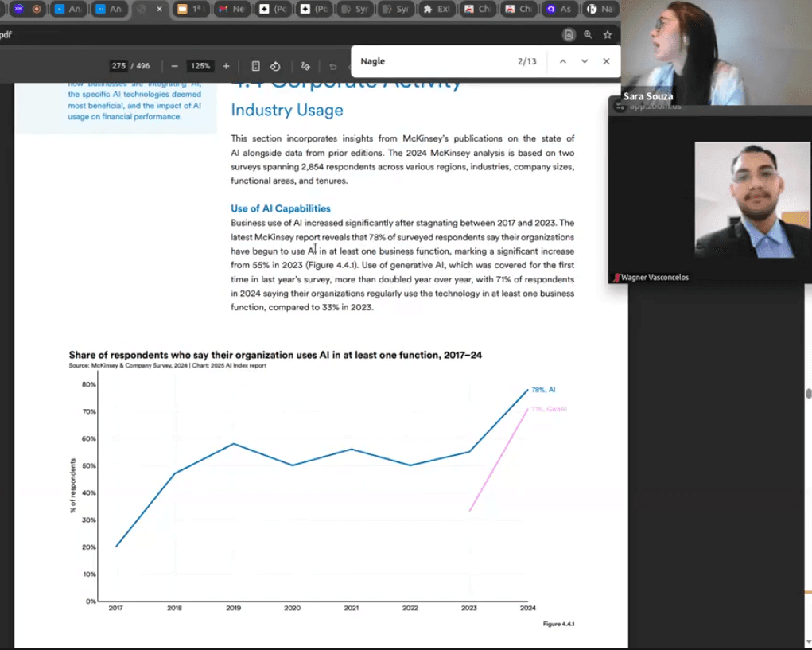Open the 'Na' browser tab

[600, 9]
